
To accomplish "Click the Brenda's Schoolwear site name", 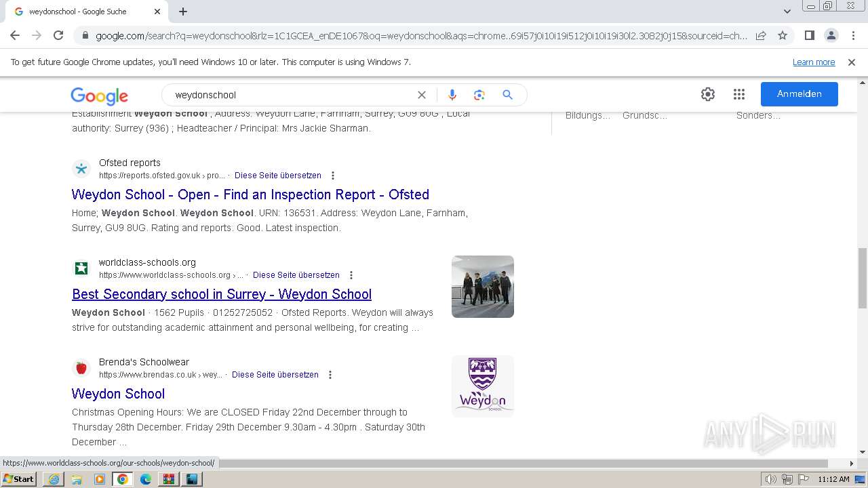I will coord(144,362).
